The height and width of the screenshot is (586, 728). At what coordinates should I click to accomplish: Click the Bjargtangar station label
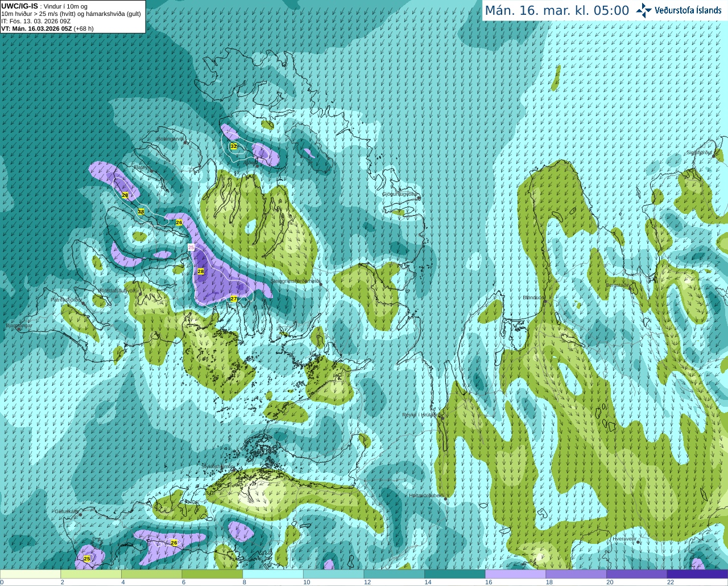click(19, 325)
